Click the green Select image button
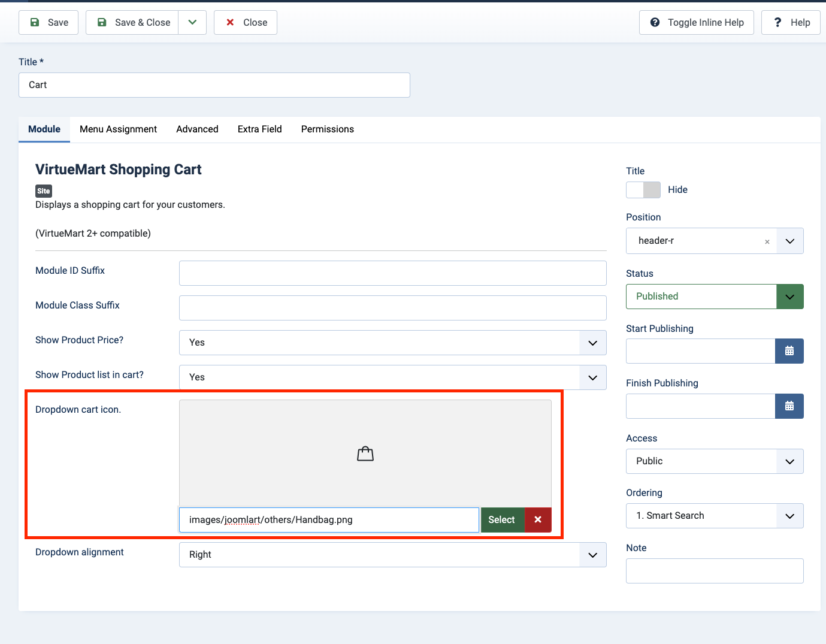 click(501, 520)
